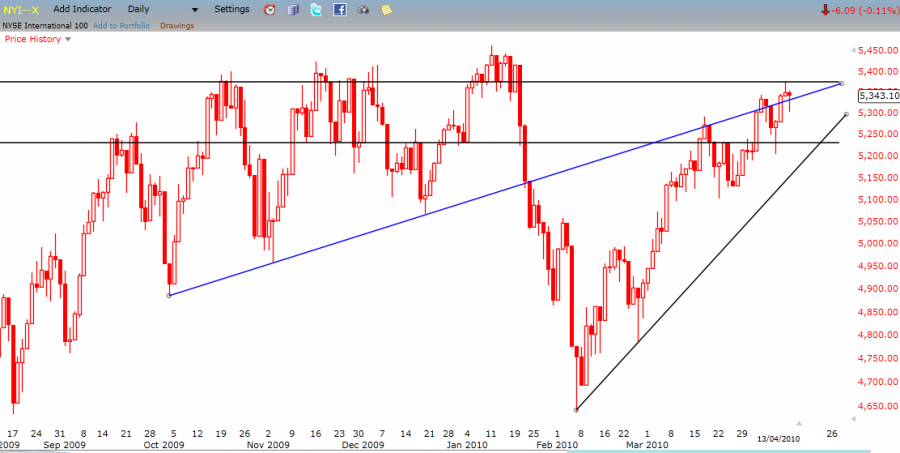The height and width of the screenshot is (453, 900).
Task: Click the Add to Portfolio link
Action: coord(121,26)
